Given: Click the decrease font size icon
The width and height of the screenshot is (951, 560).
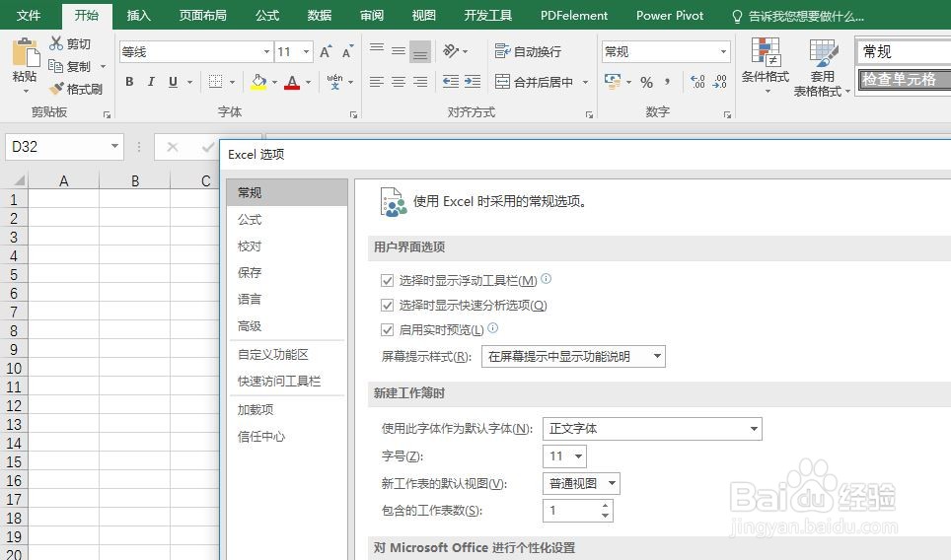Looking at the screenshot, I should coord(347,51).
